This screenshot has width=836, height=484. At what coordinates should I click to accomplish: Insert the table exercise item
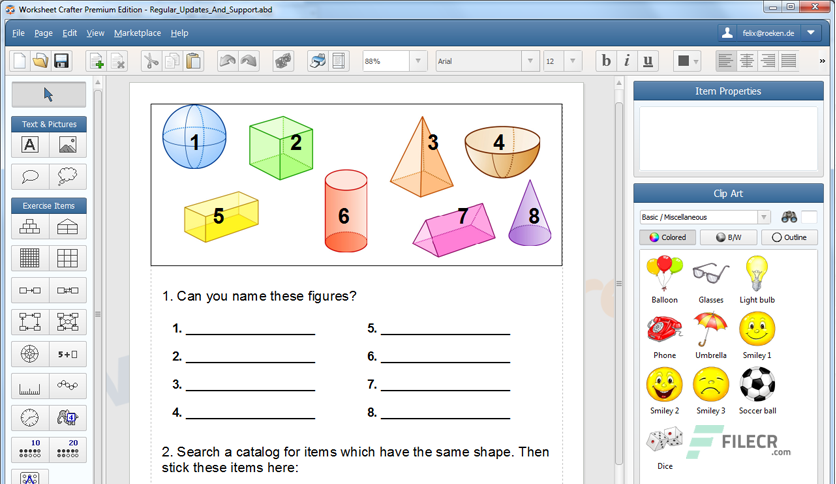(x=68, y=259)
